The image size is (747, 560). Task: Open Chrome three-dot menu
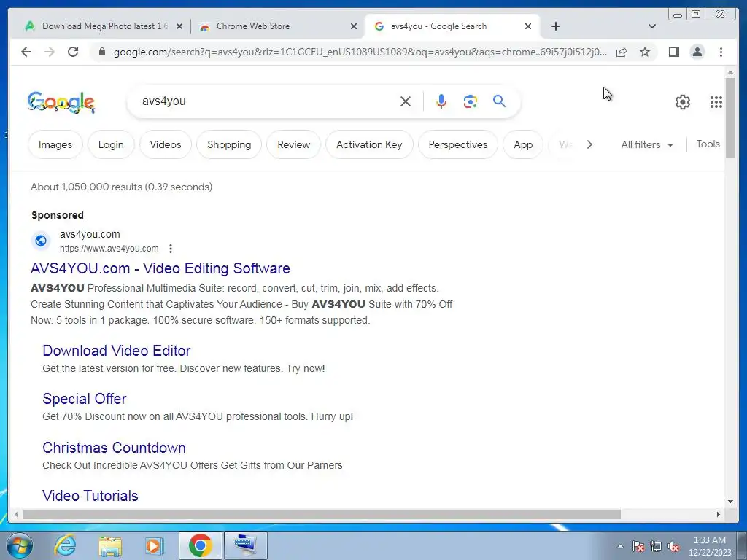[x=721, y=52]
